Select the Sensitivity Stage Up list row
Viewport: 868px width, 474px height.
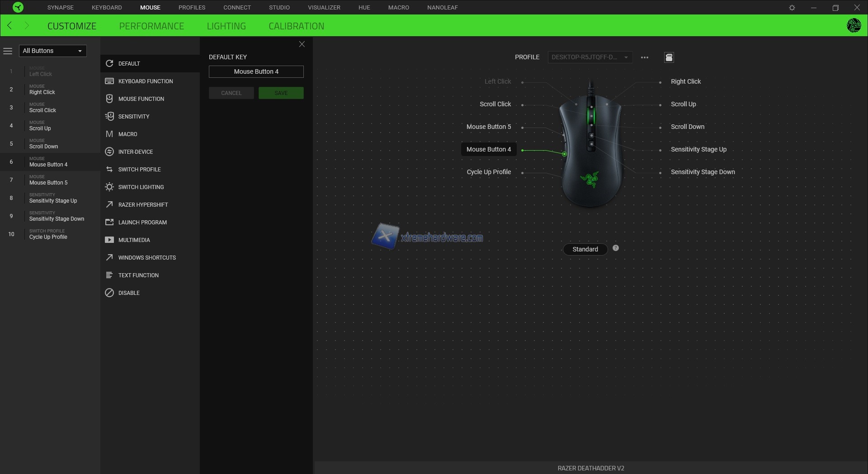click(53, 198)
